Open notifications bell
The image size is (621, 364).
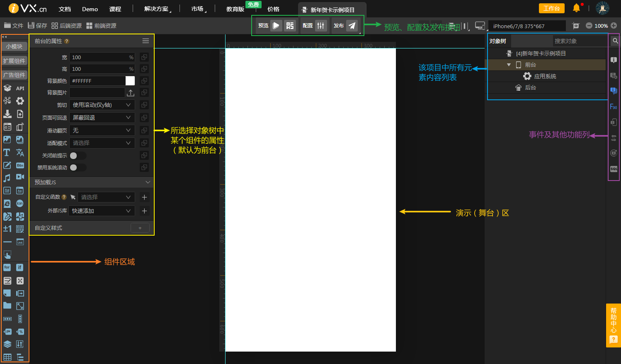[576, 8]
